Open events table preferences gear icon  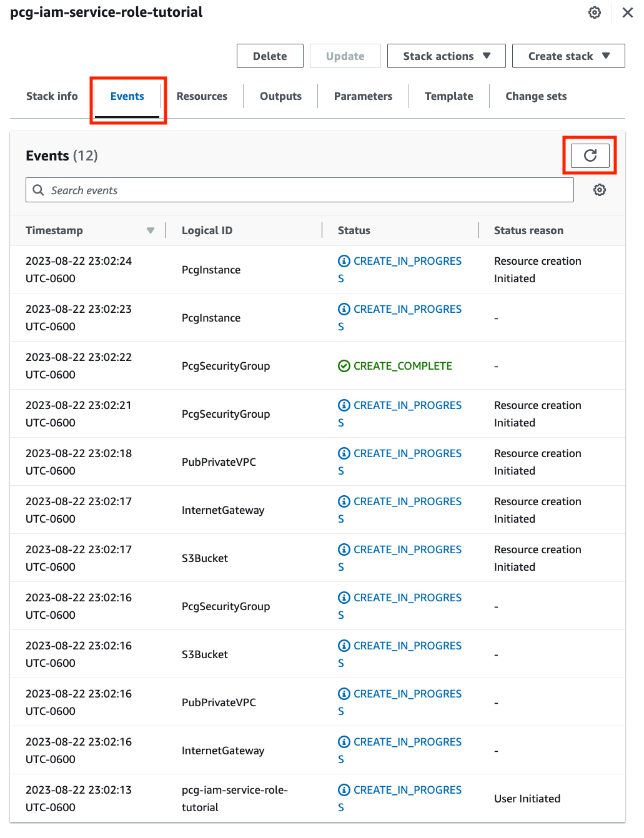click(x=600, y=190)
